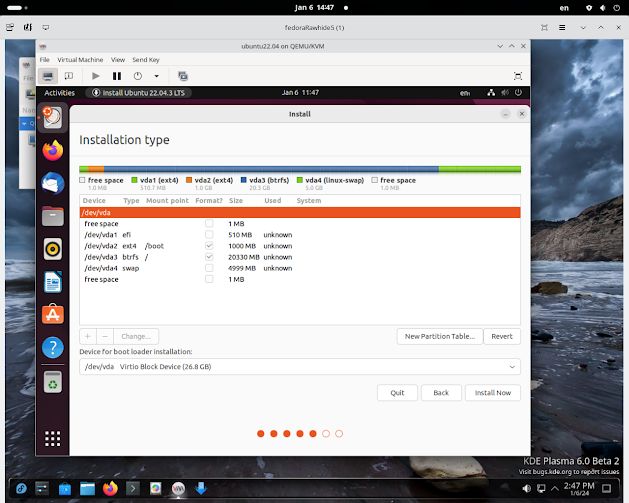The image size is (629, 503).
Task: Open the KDE application launcher
Action: point(21,489)
